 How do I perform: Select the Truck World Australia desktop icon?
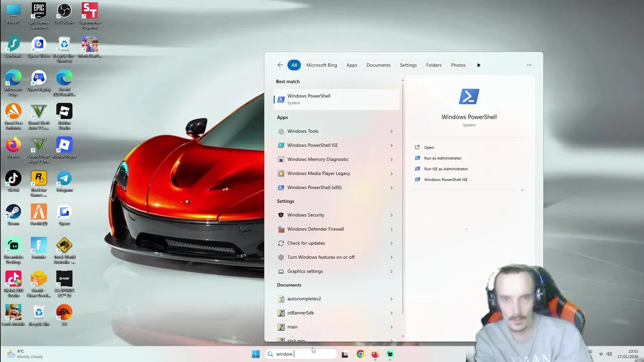tap(64, 251)
